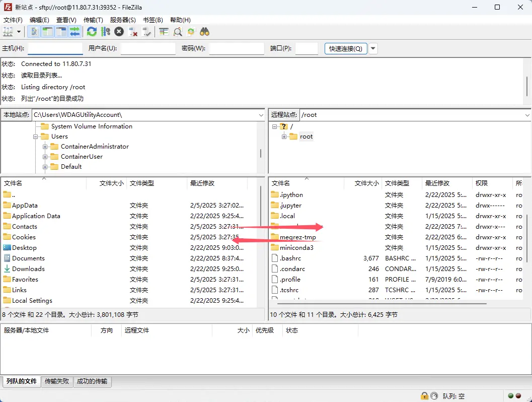Expand the remote root folder node
Viewport: 532px width, 402px height.
pyautogui.click(x=284, y=137)
